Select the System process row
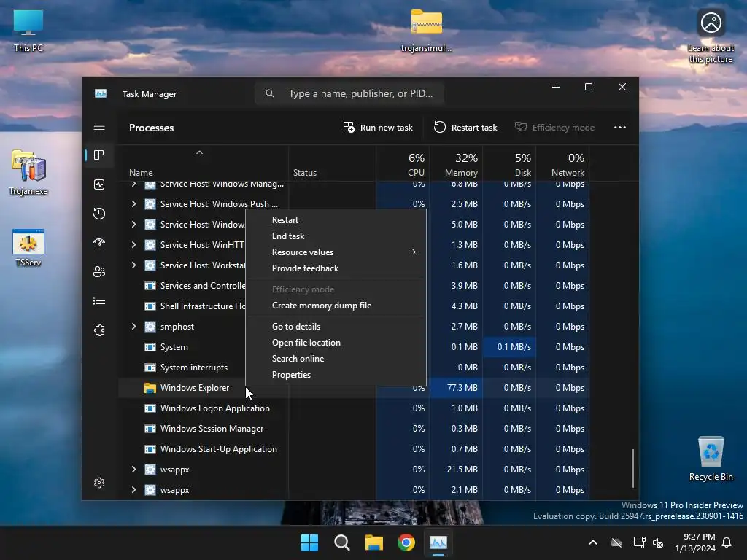747x560 pixels. [x=182, y=346]
